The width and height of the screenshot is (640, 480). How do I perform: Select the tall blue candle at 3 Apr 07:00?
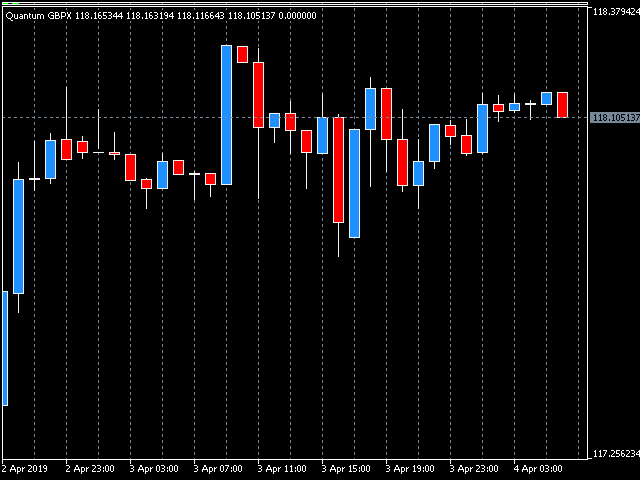[227, 115]
